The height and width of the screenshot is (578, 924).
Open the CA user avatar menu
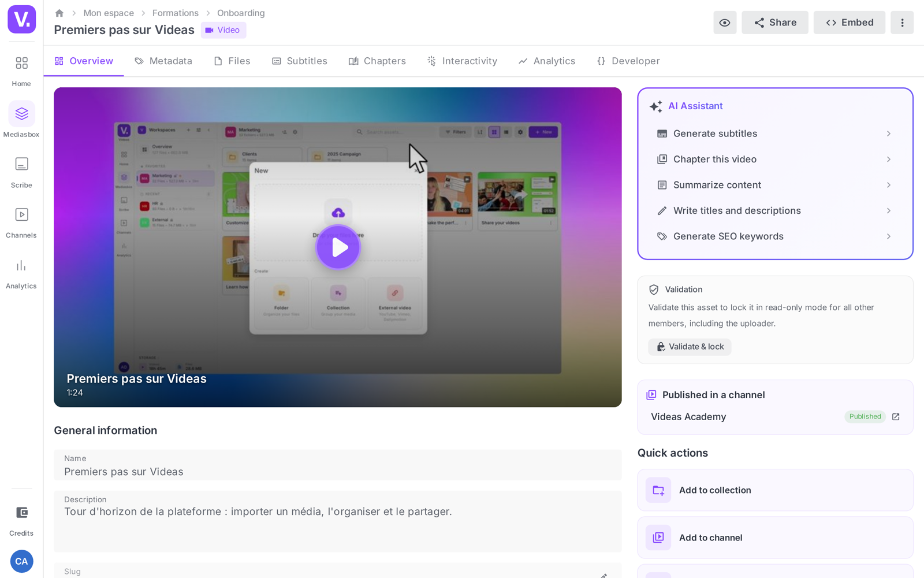[x=21, y=561]
